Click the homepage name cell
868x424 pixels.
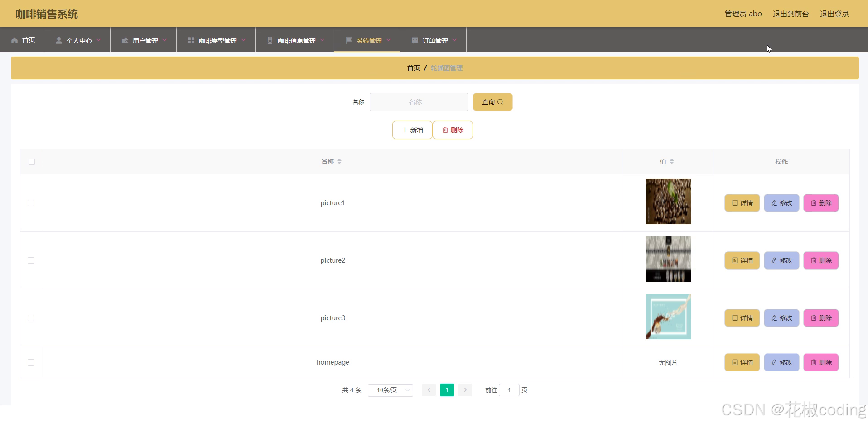[333, 362]
